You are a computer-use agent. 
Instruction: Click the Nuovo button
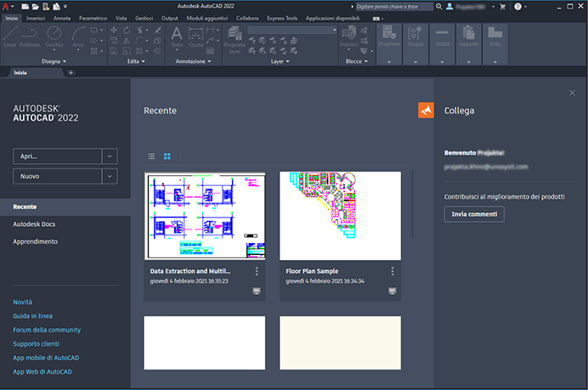[x=58, y=176]
